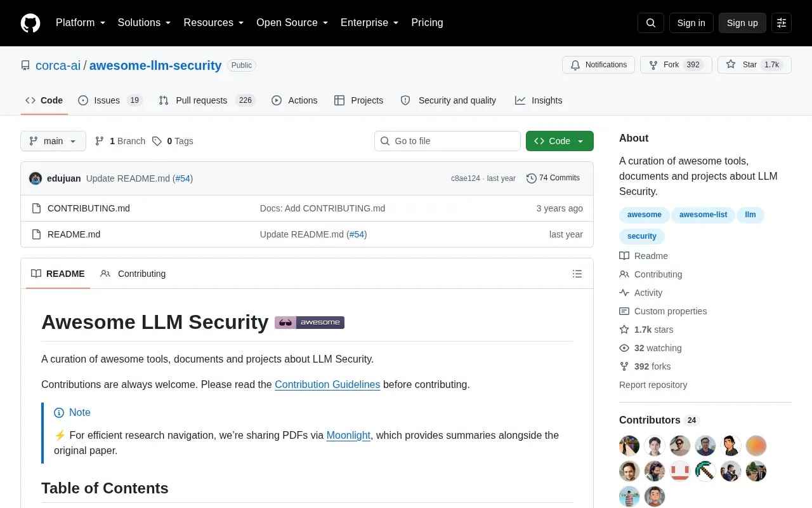
Task: View the 392 forks link
Action: (645, 366)
